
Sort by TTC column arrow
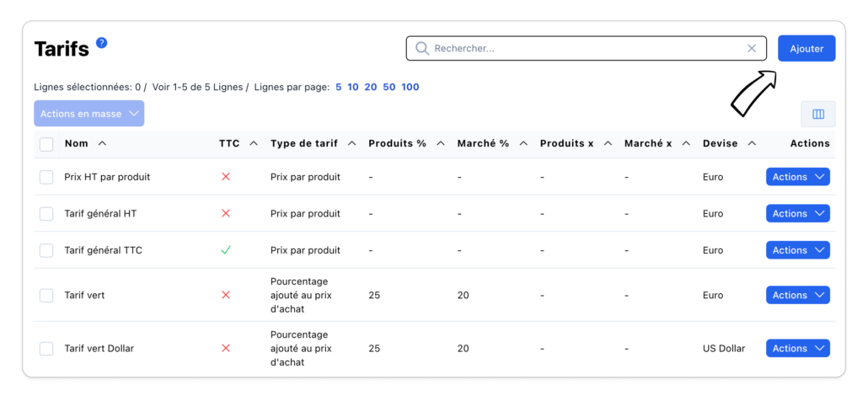253,144
